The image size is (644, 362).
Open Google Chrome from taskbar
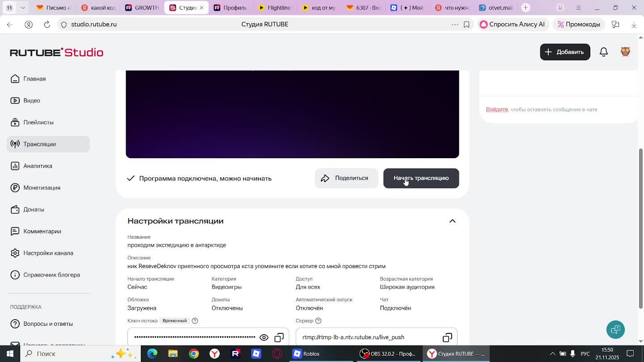194,354
